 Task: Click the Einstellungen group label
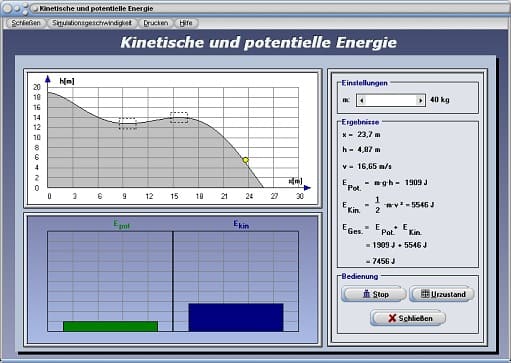coord(364,83)
